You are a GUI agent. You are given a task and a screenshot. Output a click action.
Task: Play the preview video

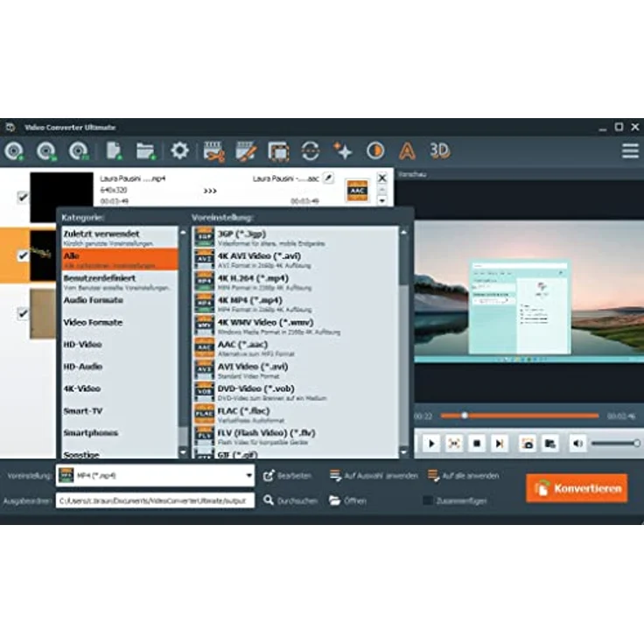point(431,444)
